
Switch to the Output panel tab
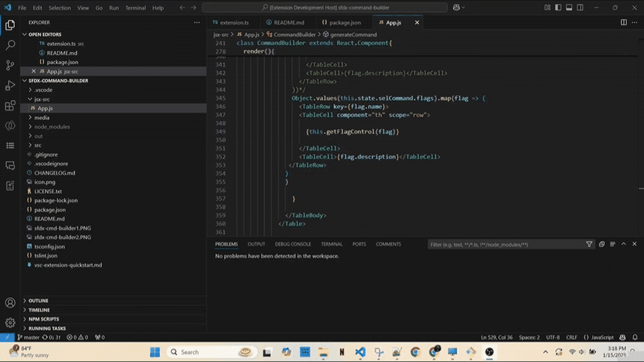[256, 244]
